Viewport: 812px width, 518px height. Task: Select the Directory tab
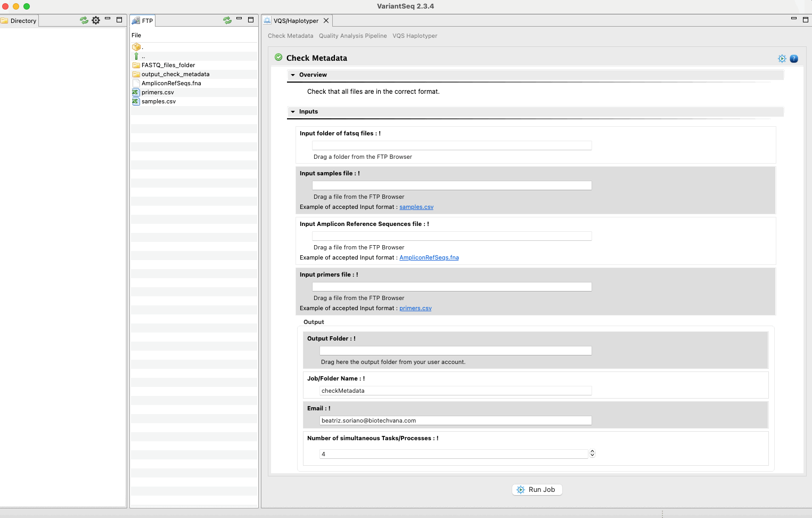click(19, 21)
